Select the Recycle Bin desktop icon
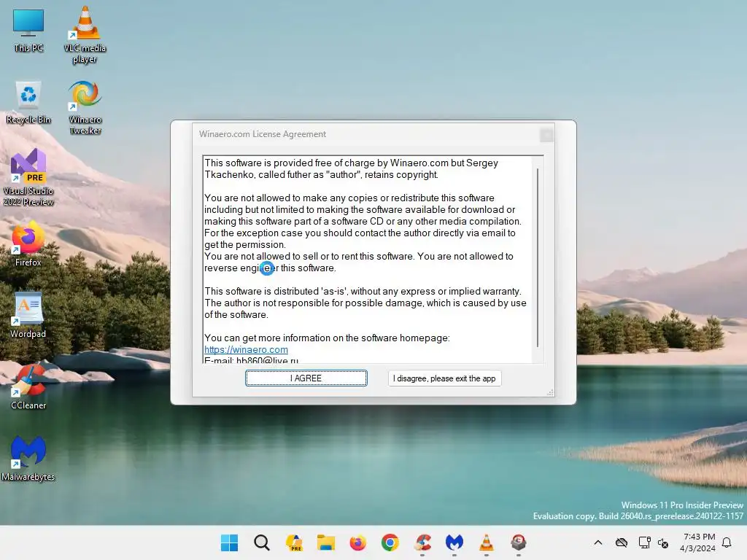This screenshot has width=747, height=560. tap(28, 103)
